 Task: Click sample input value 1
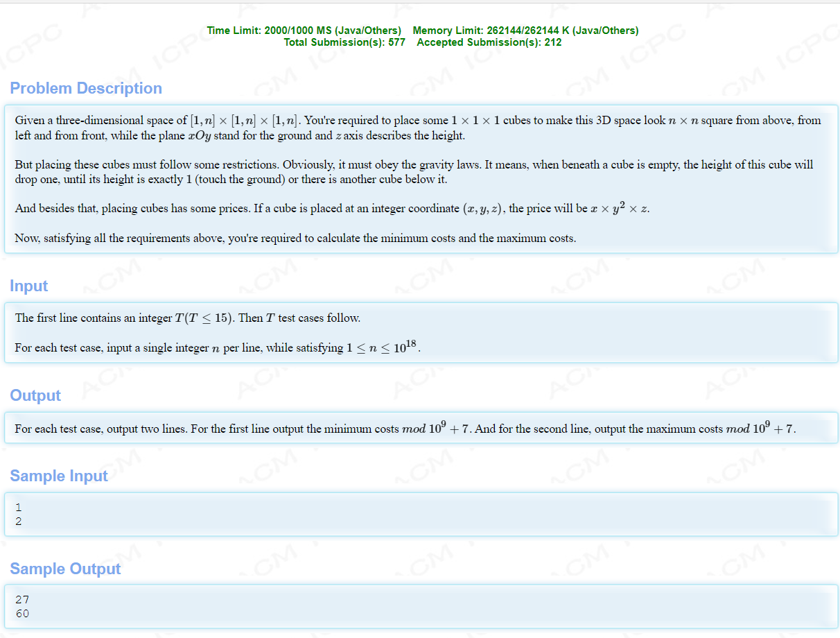(19, 508)
